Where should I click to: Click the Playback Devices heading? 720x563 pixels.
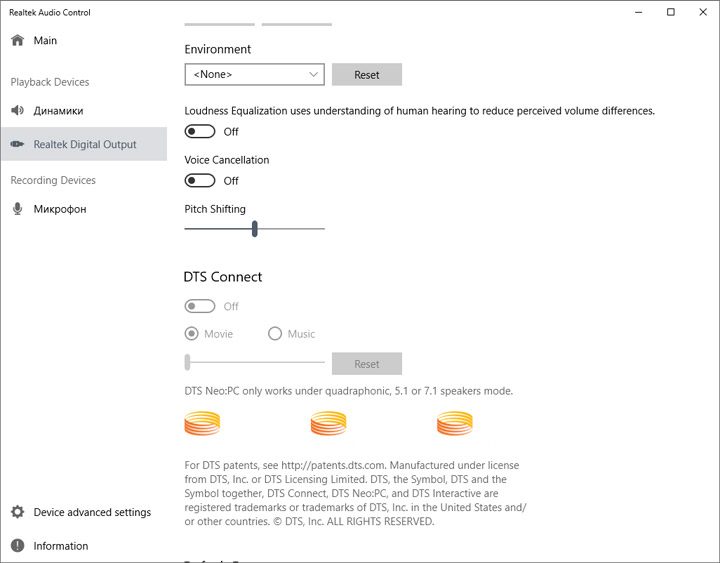coord(50,82)
